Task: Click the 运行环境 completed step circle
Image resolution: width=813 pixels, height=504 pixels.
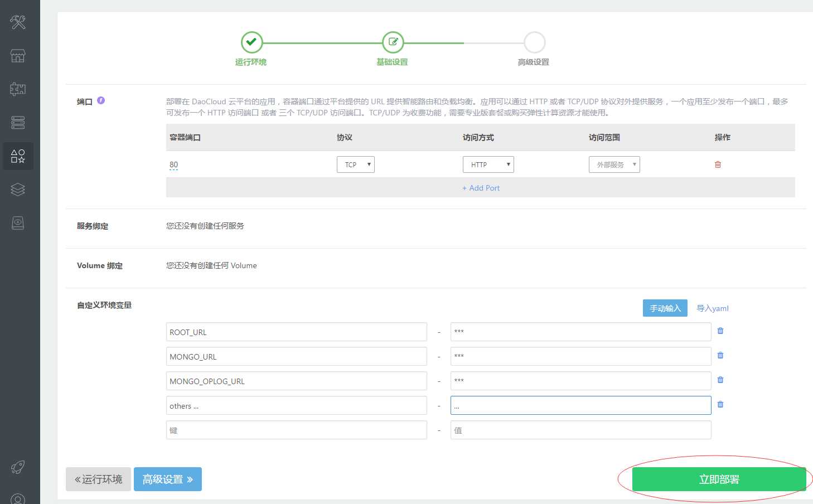Action: [x=251, y=42]
